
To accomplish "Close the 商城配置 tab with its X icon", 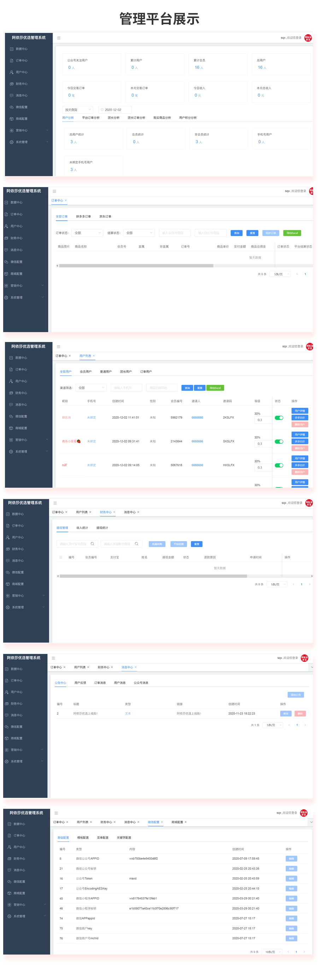I will point(185,822).
